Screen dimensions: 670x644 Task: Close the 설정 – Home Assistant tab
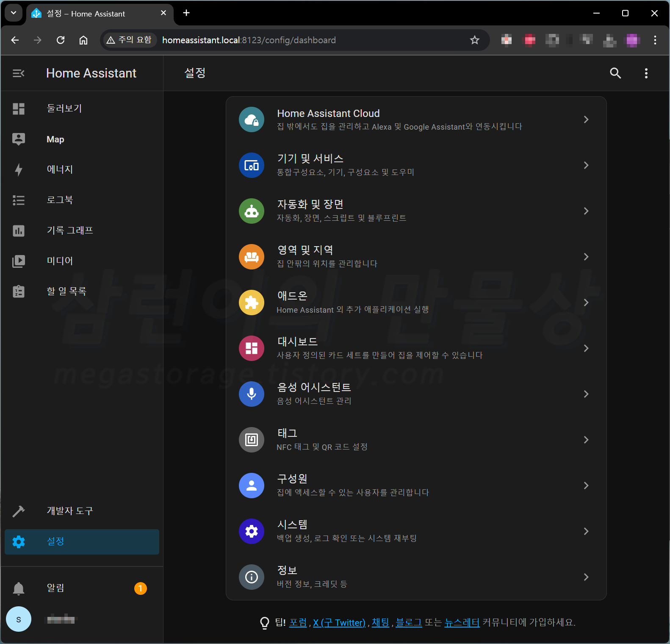point(163,13)
